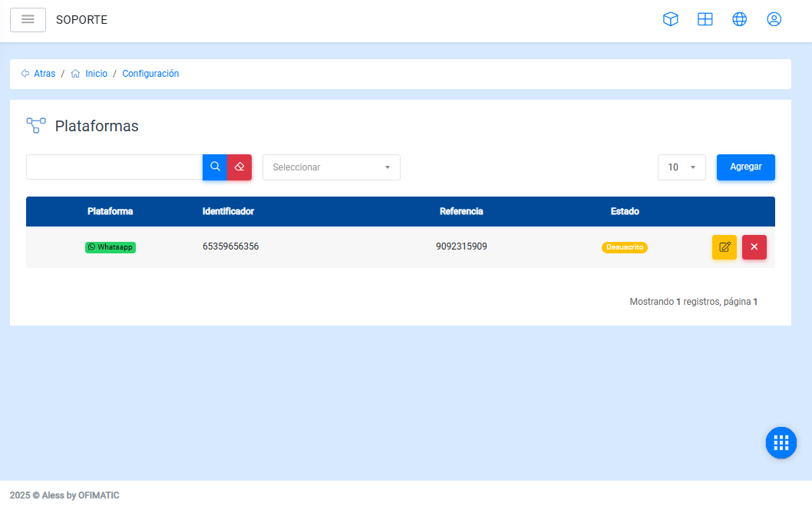Expand the Seleccionar dropdown
The height and width of the screenshot is (506, 812).
(331, 167)
